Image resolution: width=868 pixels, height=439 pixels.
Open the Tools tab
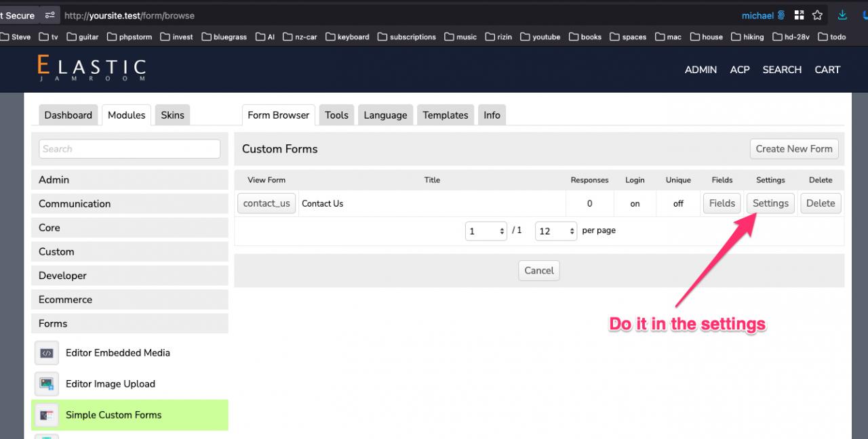point(336,115)
